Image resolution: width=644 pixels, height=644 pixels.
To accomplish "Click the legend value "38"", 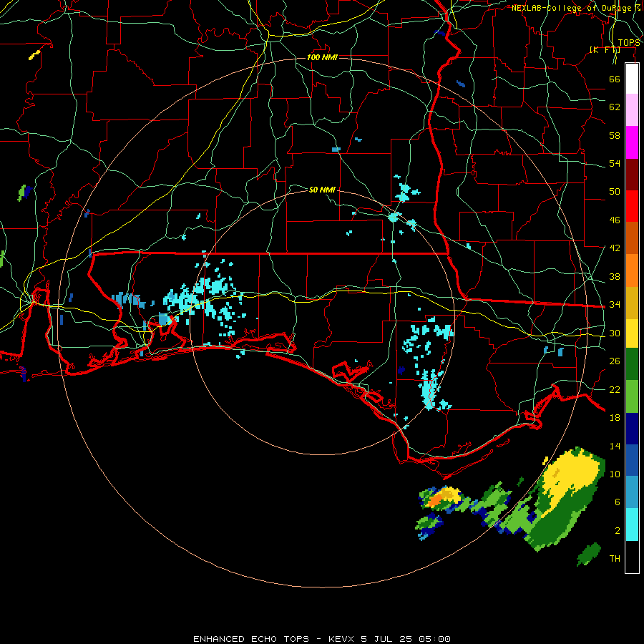I will (x=615, y=276).
